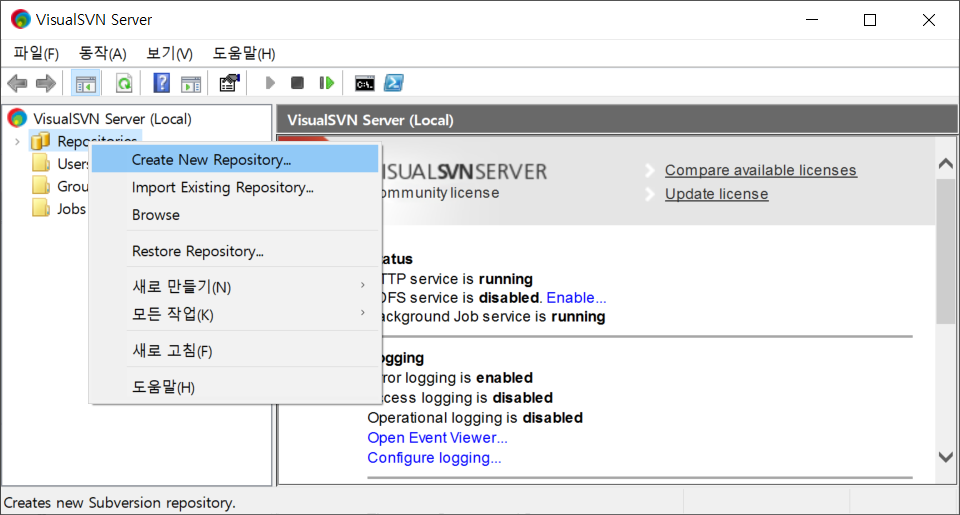960x515 pixels.
Task: Go forward using the toolbar forward arrow
Action: (46, 83)
